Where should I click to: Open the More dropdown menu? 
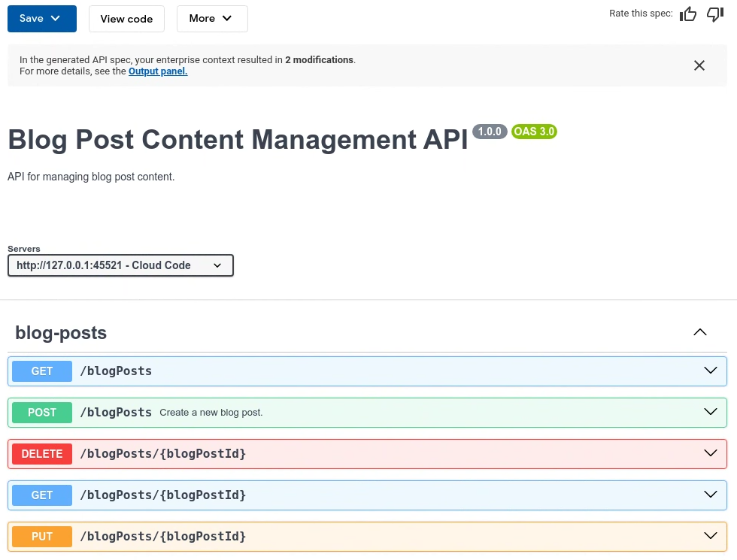coord(212,19)
